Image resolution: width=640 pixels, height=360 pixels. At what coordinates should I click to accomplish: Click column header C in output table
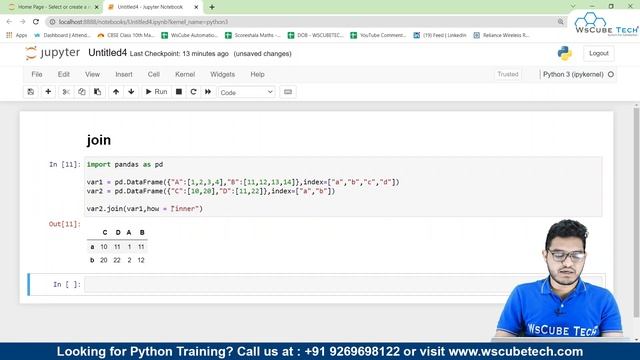pos(105,232)
